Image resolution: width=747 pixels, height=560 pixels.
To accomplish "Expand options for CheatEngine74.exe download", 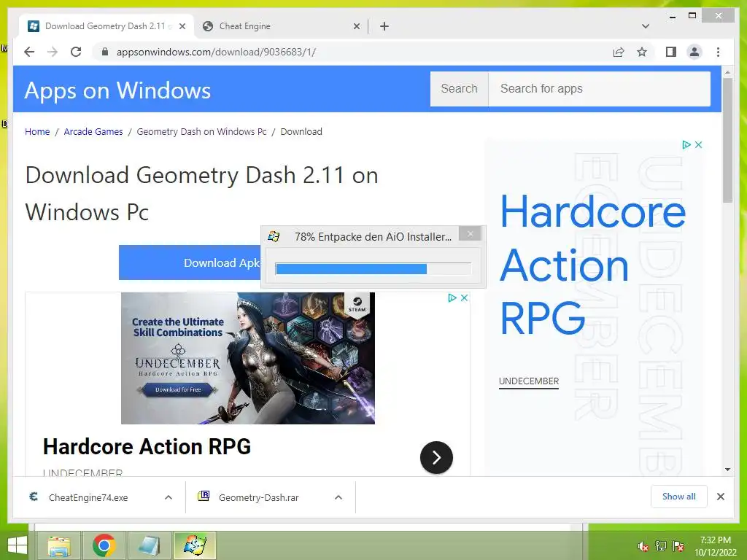I will 169,497.
